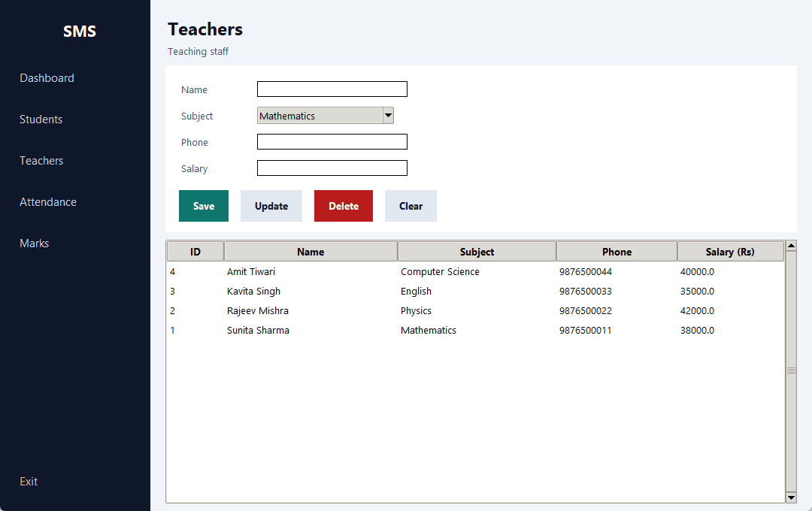Click phone number 9876500044
Viewport: 812px width, 511px height.
tap(585, 272)
